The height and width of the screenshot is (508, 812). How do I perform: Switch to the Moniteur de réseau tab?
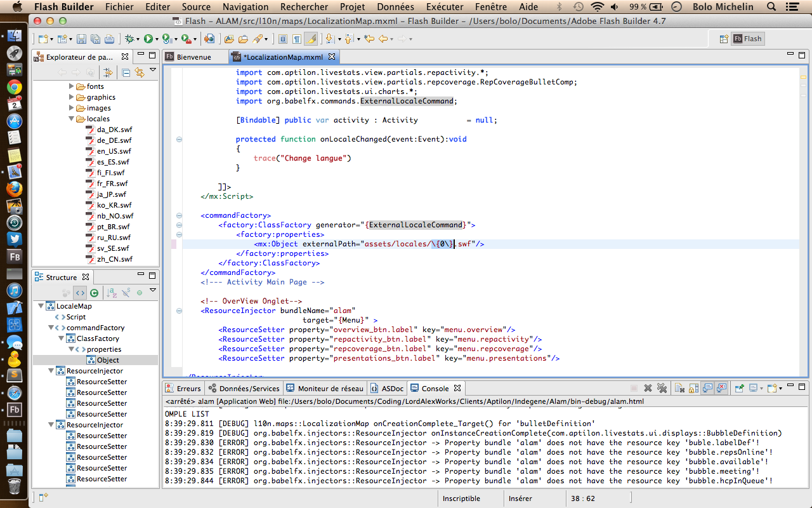click(325, 389)
